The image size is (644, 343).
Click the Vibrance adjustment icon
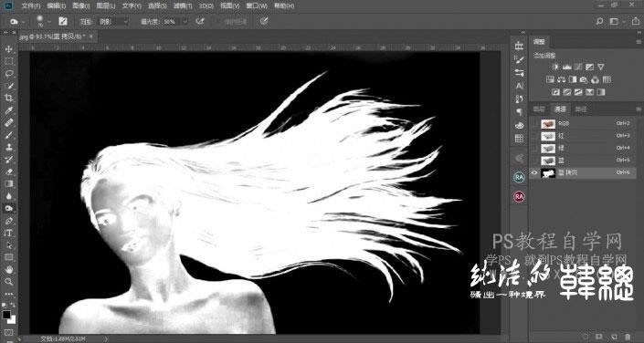(x=601, y=67)
